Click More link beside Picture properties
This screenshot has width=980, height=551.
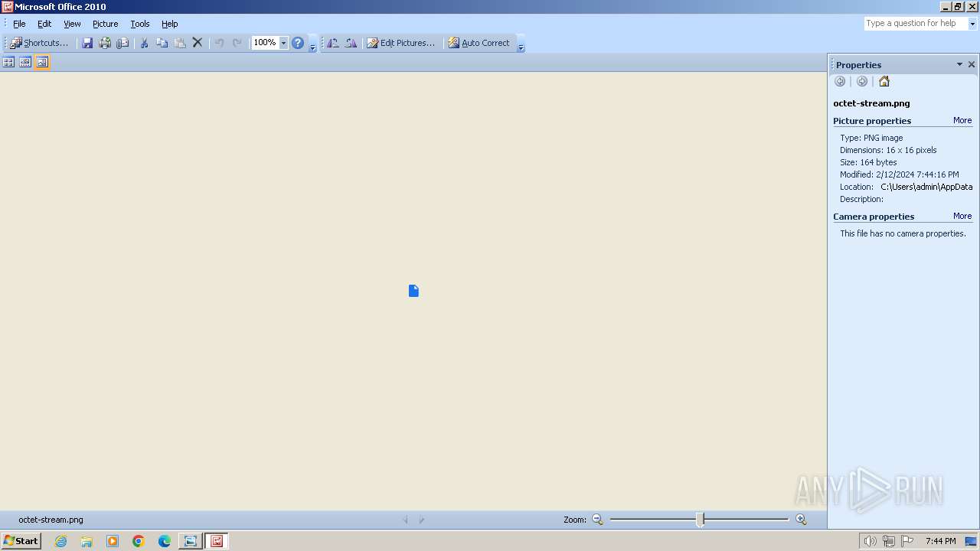962,121
